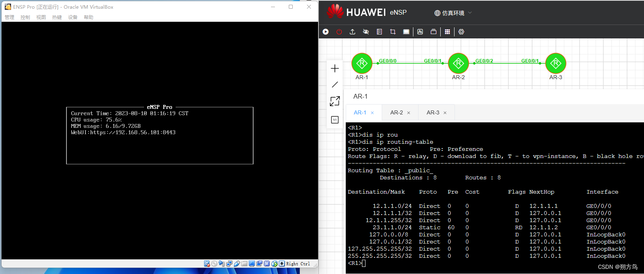
Task: Click the export upload icon
Action: (x=352, y=32)
